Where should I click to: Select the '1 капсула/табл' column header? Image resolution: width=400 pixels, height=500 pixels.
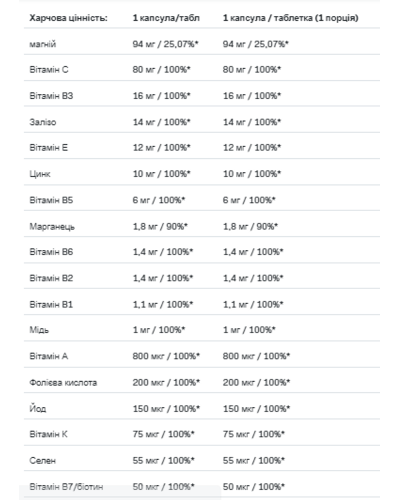pyautogui.click(x=166, y=18)
